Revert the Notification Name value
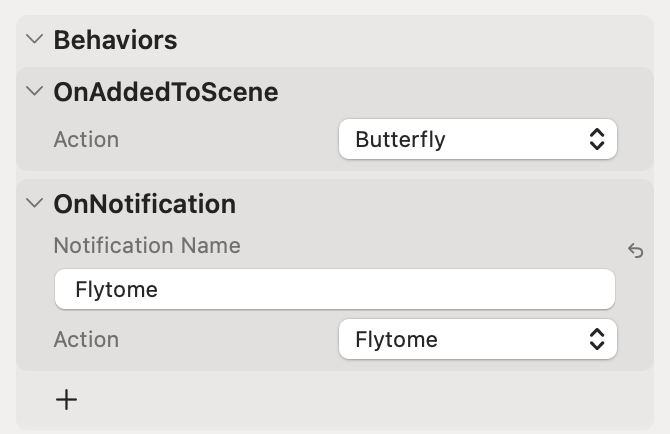 pos(636,251)
